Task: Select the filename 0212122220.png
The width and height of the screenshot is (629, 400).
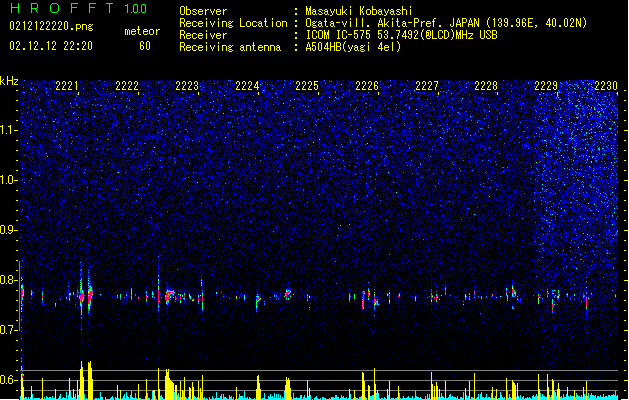Action: tap(51, 26)
